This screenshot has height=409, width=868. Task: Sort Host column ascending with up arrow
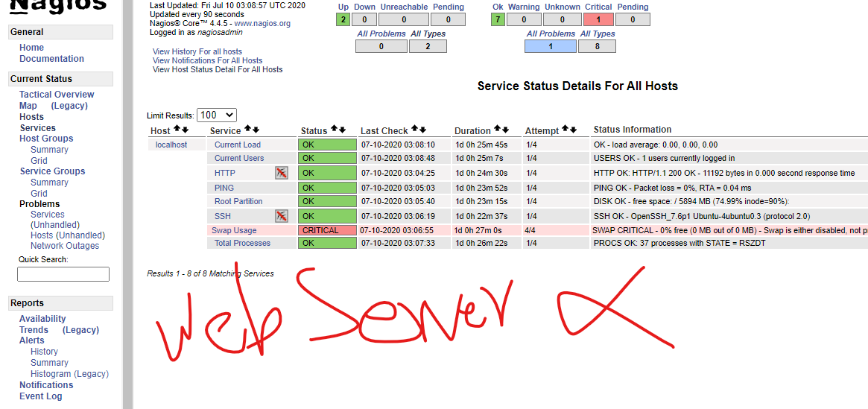[177, 130]
